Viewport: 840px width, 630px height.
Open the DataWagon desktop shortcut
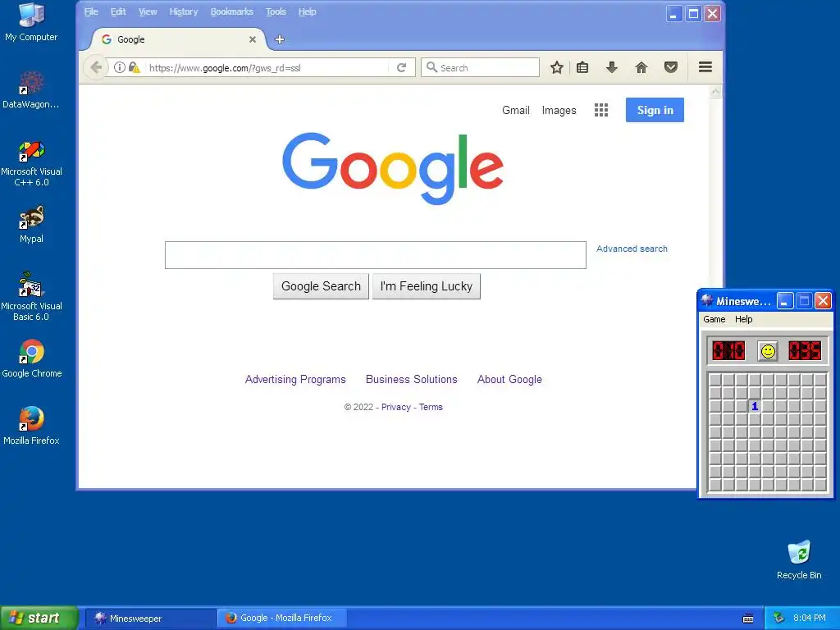click(30, 90)
